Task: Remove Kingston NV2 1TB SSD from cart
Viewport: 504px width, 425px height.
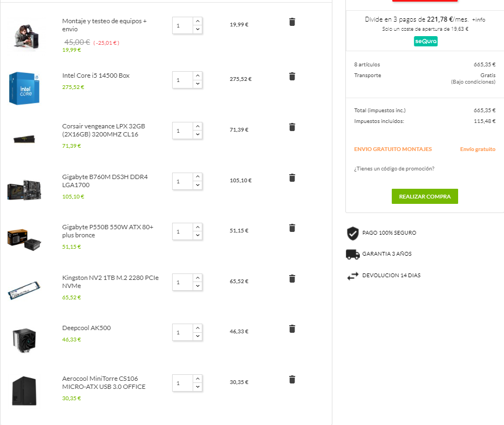Action: (292, 279)
